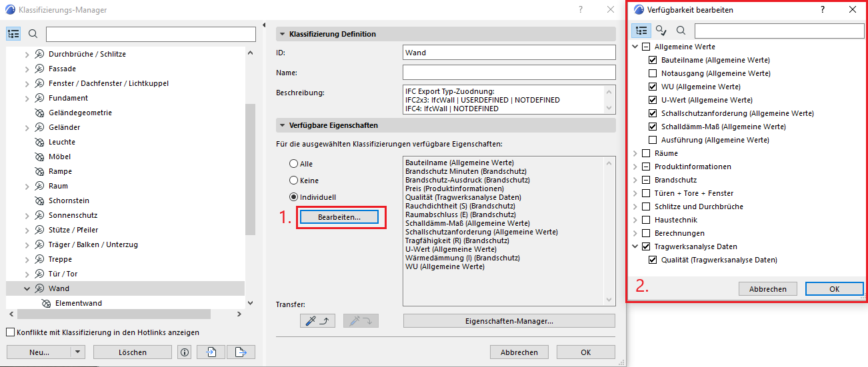Click the search magnifier in Klassifizierungs-Manager
This screenshot has height=367, width=868.
pos(33,34)
